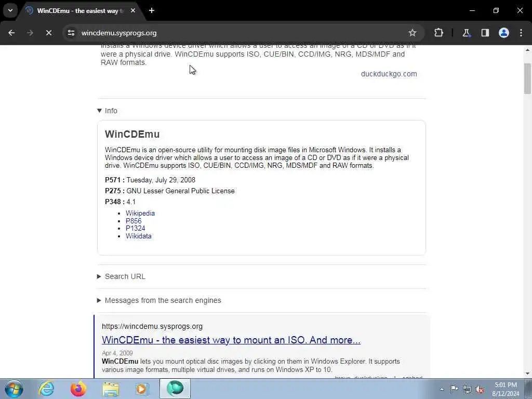Viewport: 532px width, 399px height.
Task: Click the Apr 4, 2009 result date
Action: tap(117, 353)
